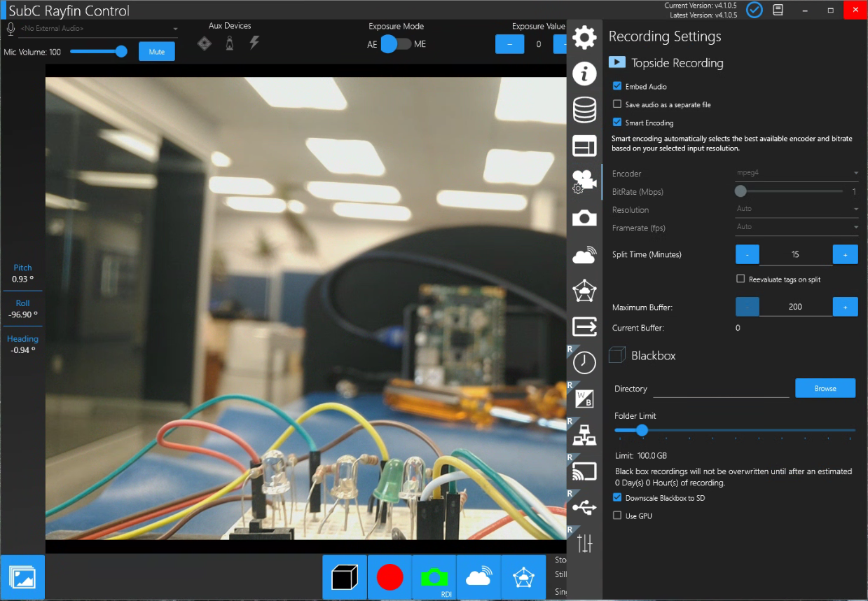Expand the Framerate (fps) dropdown
Image resolution: width=868 pixels, height=601 pixels.
coord(797,227)
